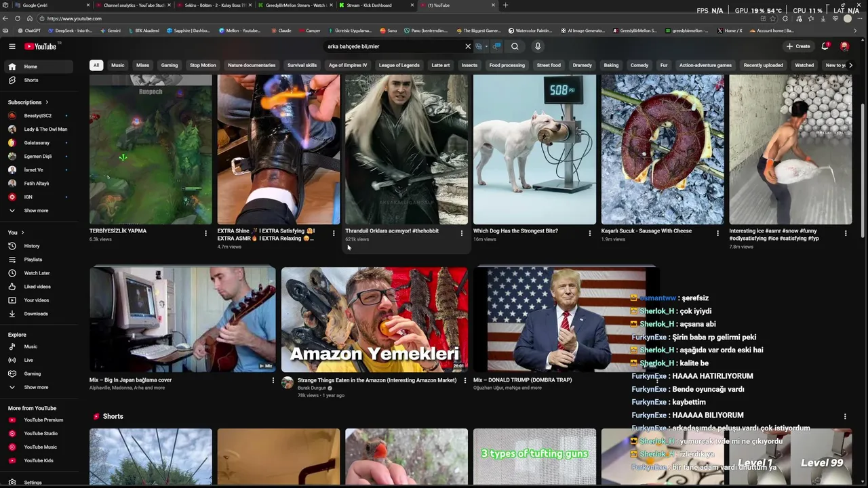
Task: Expand subscriptions with Show more
Action: pos(40,211)
